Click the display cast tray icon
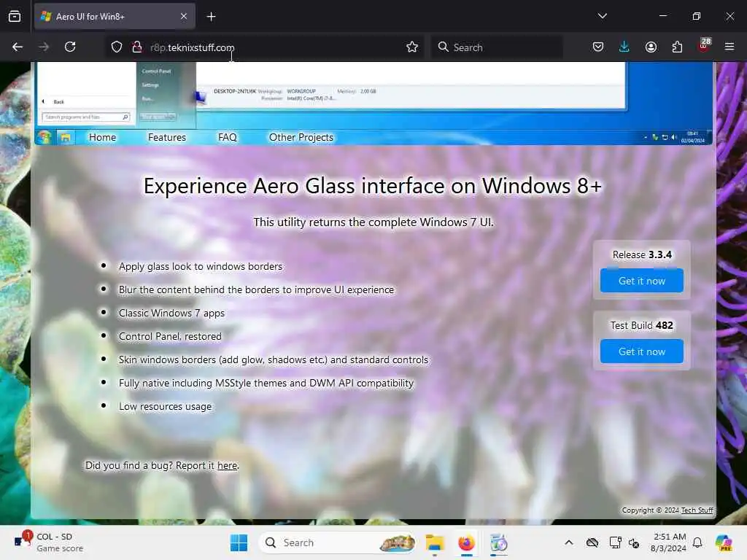The image size is (747, 560). [x=615, y=542]
